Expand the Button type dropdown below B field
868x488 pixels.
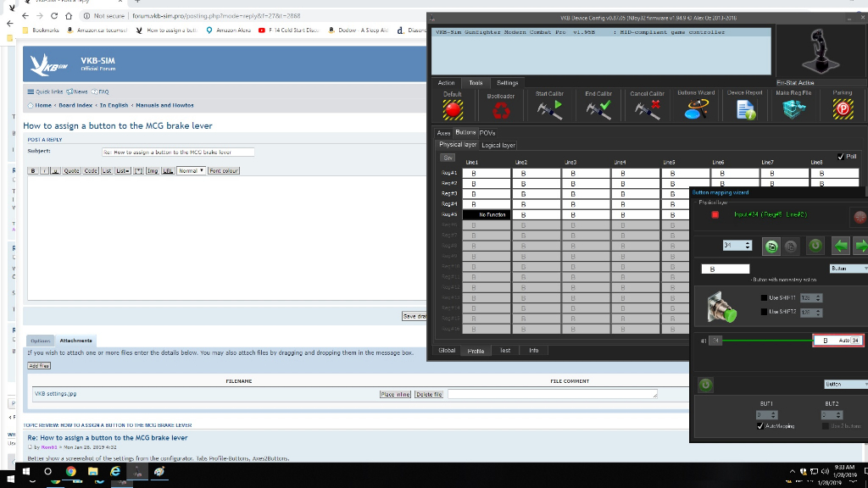pos(848,269)
